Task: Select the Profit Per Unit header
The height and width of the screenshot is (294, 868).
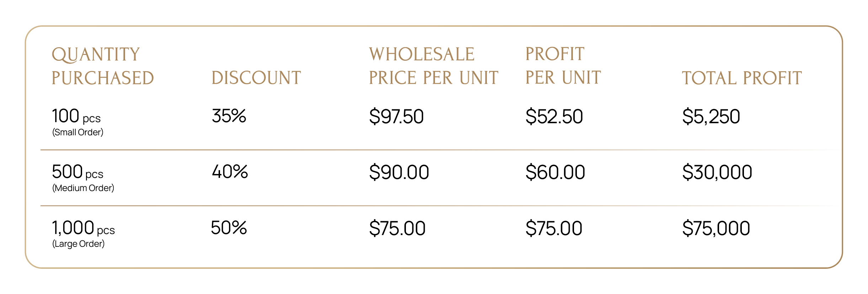Action: 563,66
